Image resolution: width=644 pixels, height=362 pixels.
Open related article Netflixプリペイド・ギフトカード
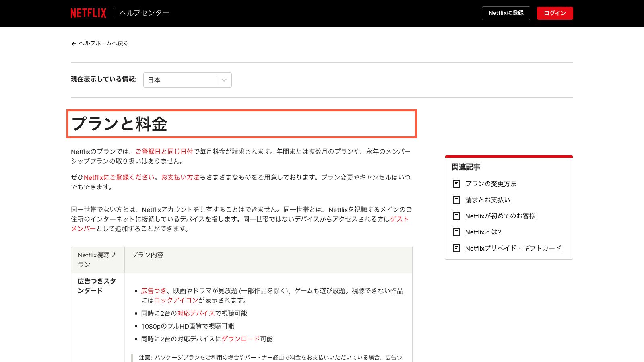[513, 248]
